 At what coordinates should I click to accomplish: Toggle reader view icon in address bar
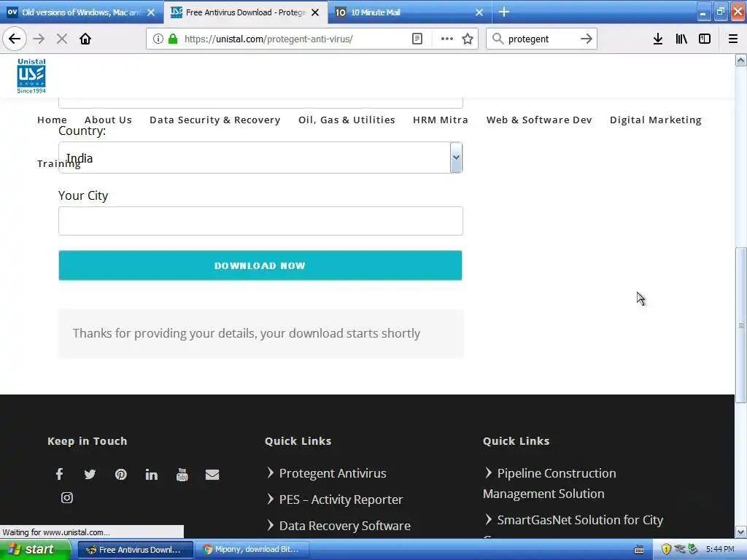click(x=417, y=39)
